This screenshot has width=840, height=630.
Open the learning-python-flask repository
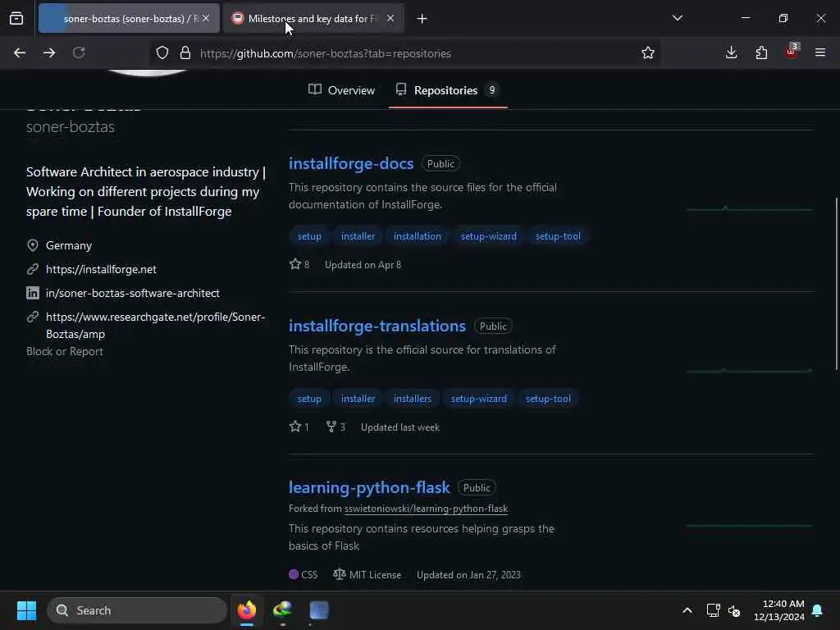[369, 487]
